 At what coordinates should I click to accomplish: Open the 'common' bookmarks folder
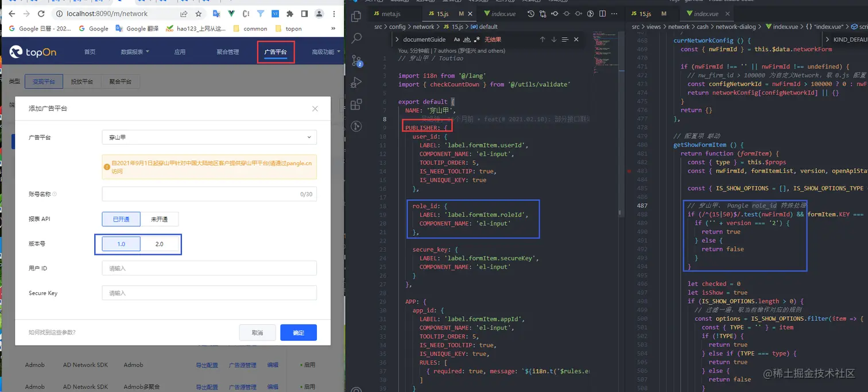(x=249, y=28)
